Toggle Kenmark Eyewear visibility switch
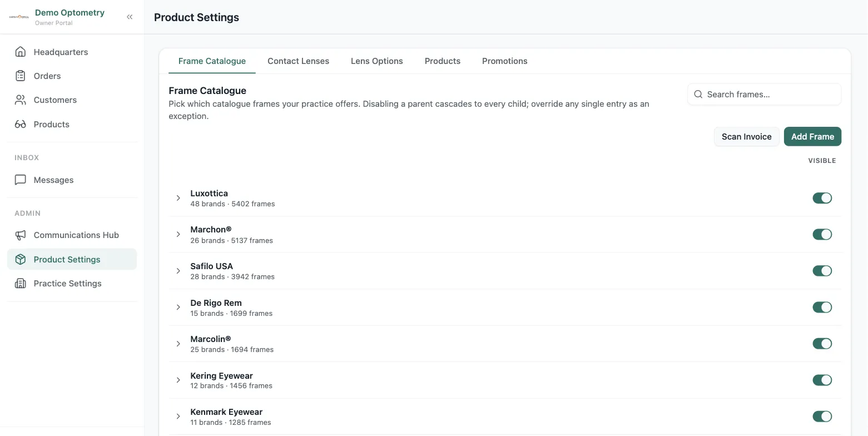 pos(822,417)
